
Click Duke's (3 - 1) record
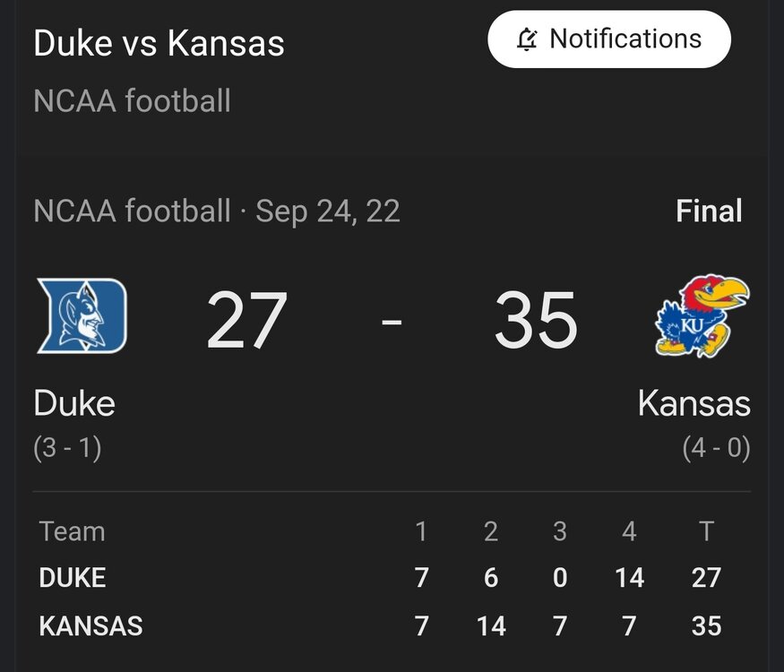67,447
